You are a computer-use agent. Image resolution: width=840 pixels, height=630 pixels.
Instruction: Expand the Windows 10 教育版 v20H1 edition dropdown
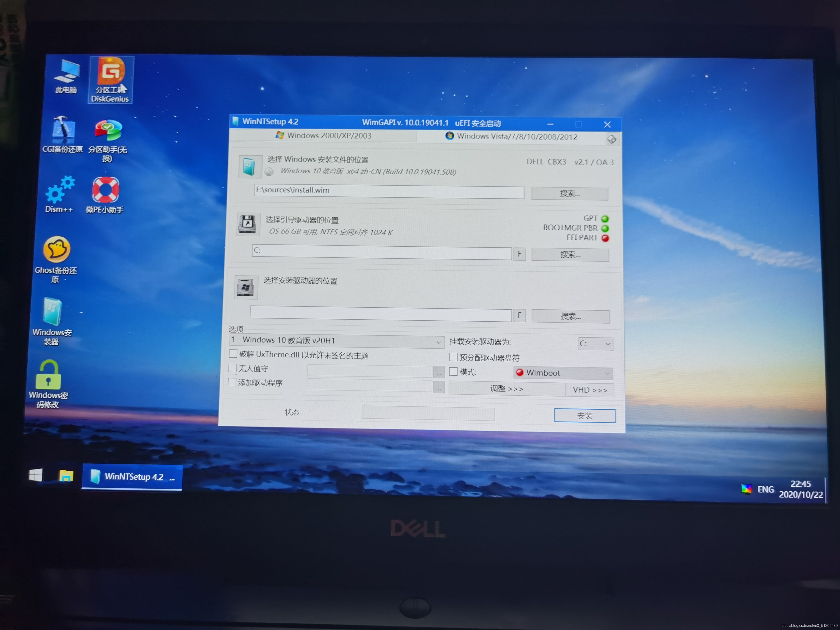click(336, 341)
